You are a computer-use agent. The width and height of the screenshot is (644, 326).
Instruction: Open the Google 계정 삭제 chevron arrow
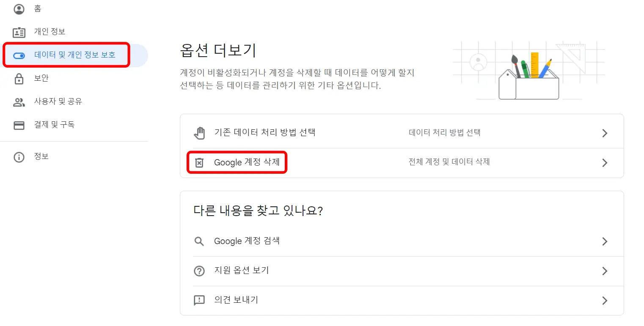coord(605,162)
